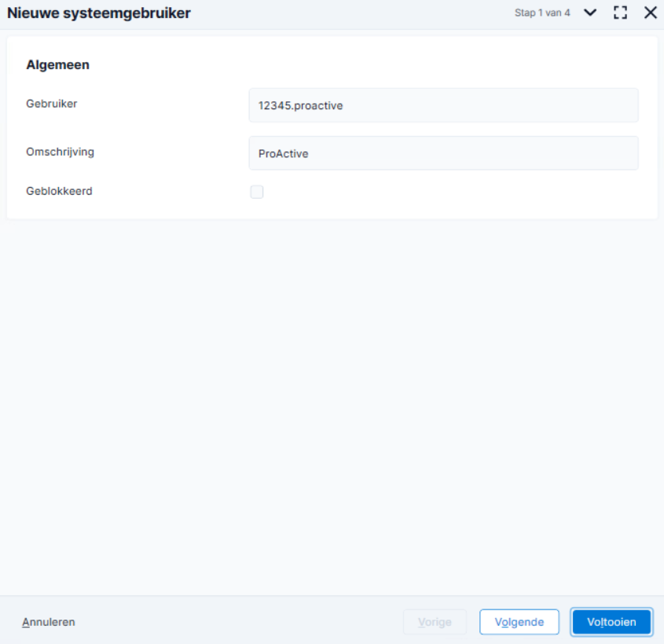Click the Omschrijving field label
664x644 pixels.
click(61, 152)
